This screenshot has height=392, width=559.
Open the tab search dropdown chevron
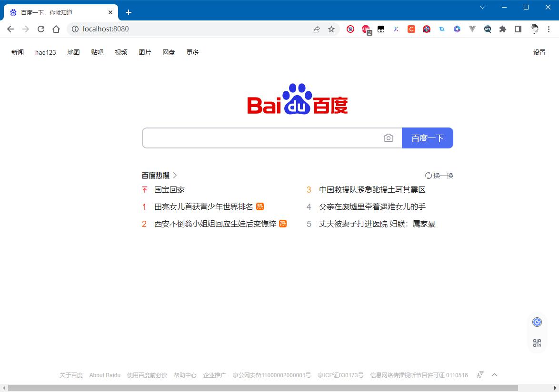[482, 7]
